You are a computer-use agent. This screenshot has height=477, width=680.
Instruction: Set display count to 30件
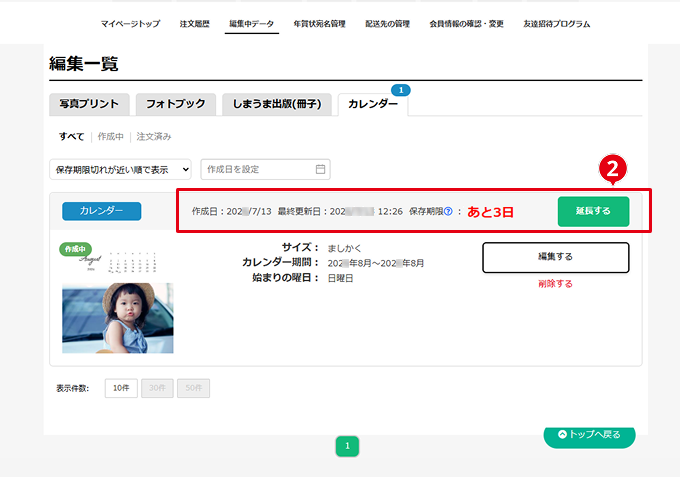click(x=157, y=388)
